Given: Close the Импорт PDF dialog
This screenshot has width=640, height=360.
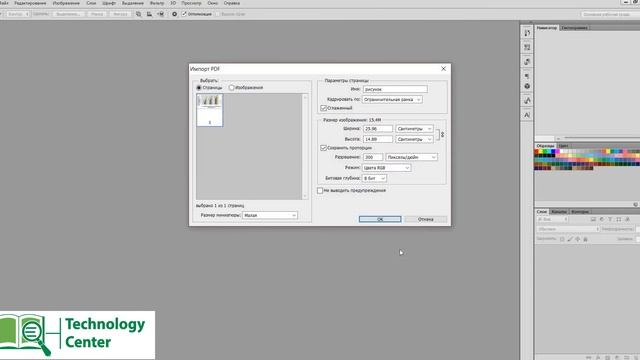Looking at the screenshot, I should pos(444,69).
